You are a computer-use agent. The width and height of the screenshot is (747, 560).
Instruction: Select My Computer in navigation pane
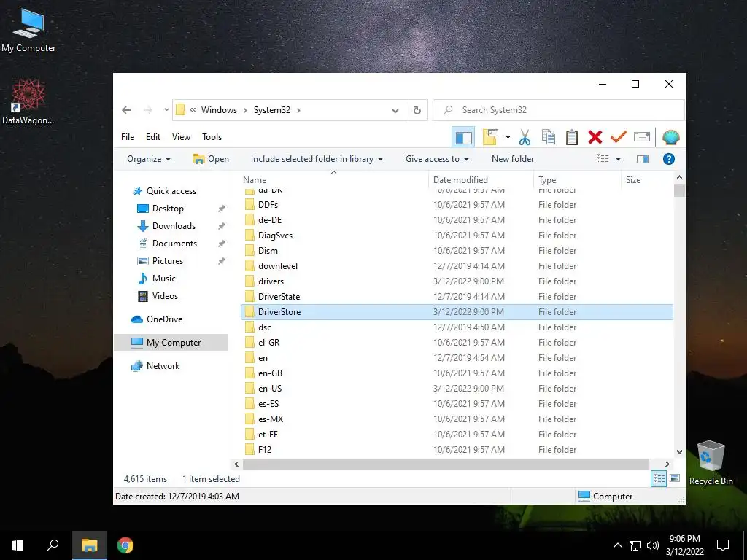tap(171, 343)
